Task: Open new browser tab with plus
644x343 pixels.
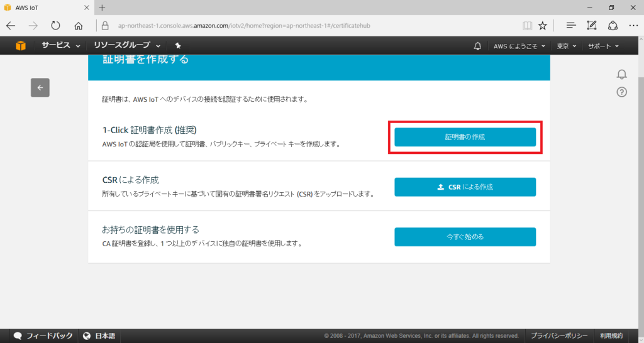Action: [102, 8]
